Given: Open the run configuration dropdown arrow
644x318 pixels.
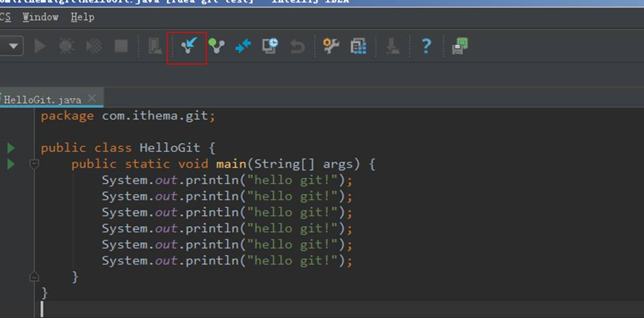Looking at the screenshot, I should click(x=13, y=46).
